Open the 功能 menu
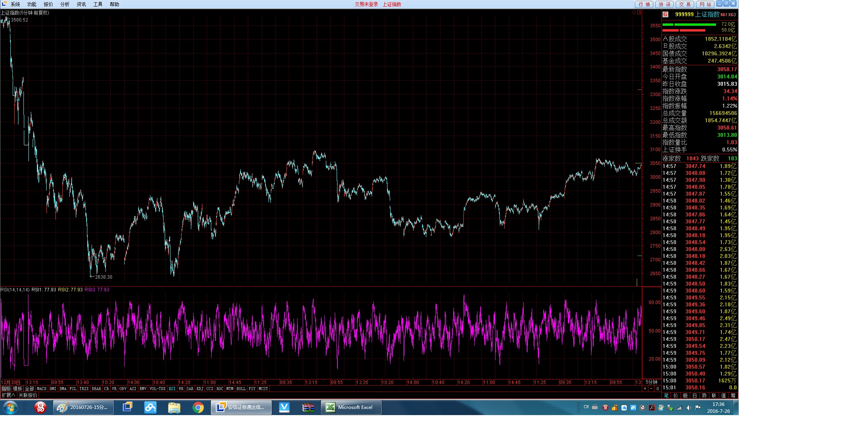The width and height of the screenshot is (868, 437). (32, 4)
